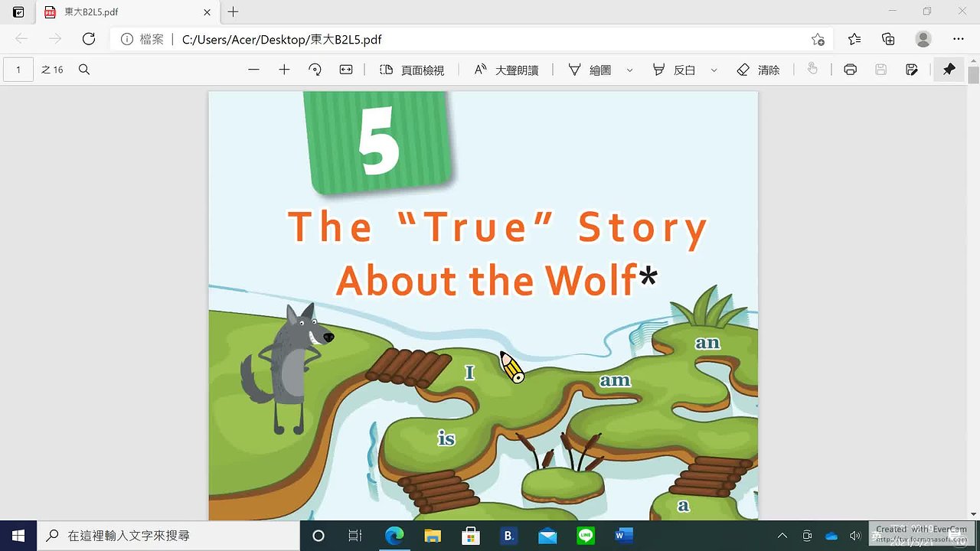Switch to the 東大B2L5.pdf tab

tap(127, 12)
